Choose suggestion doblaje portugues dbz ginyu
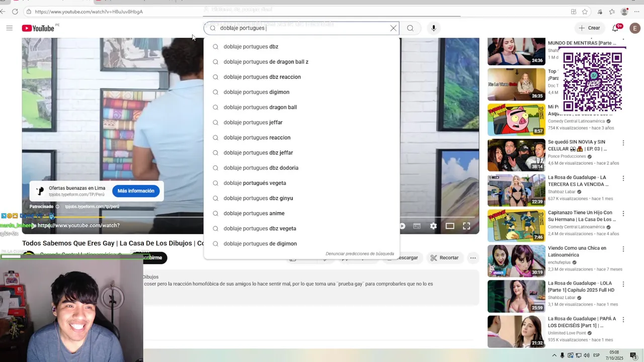The width and height of the screenshot is (644, 362). [x=301, y=198]
